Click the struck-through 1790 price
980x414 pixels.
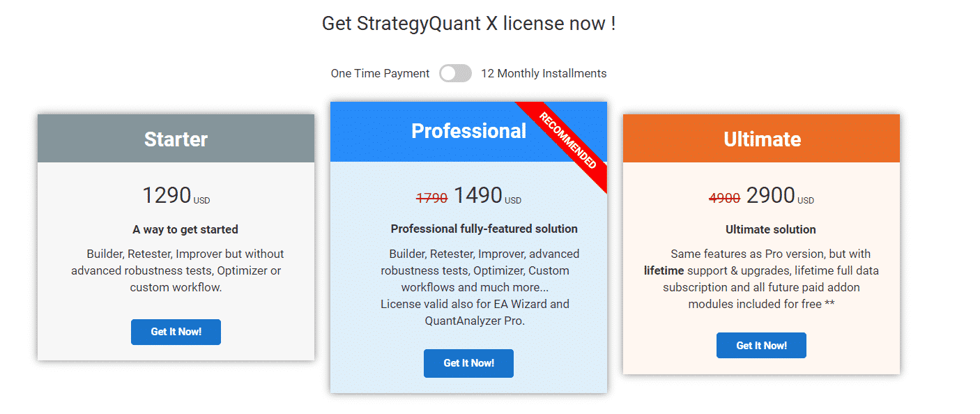point(431,198)
